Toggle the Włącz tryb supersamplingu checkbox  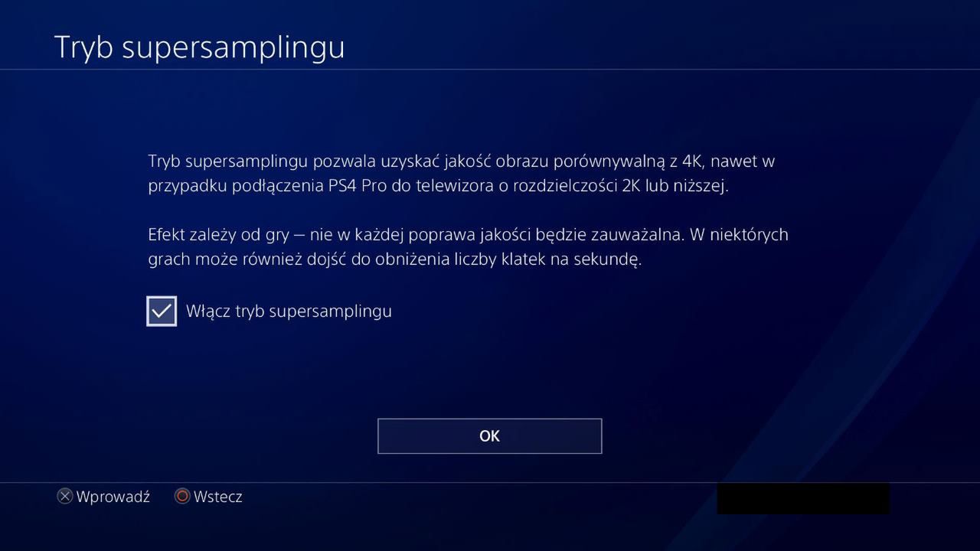coord(162,311)
